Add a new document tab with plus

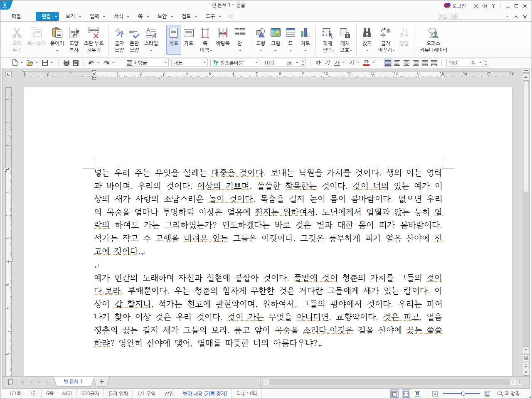101,382
